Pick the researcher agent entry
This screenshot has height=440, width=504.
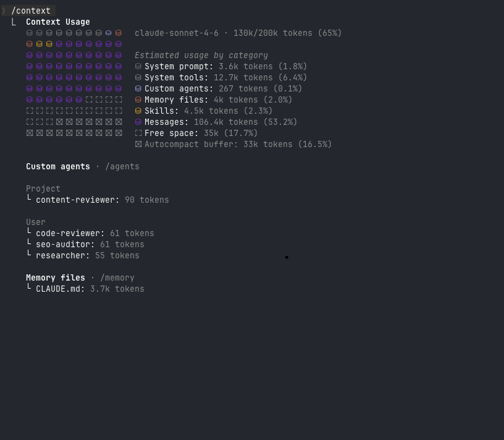62,256
